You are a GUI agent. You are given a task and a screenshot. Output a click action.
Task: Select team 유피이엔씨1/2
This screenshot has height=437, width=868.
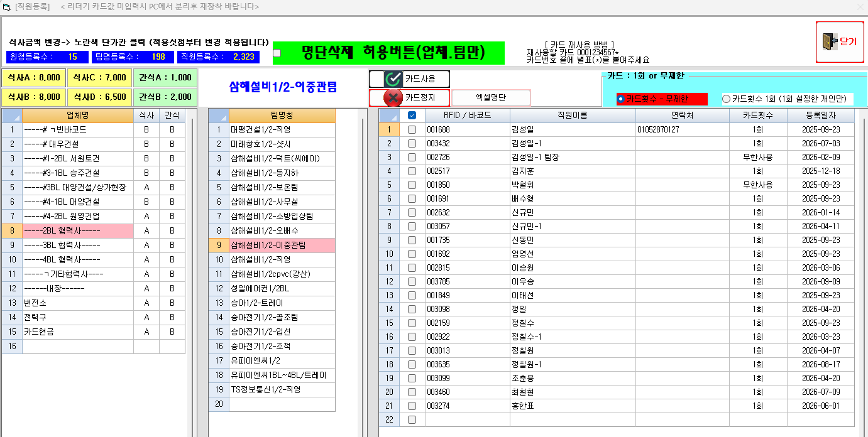click(282, 360)
